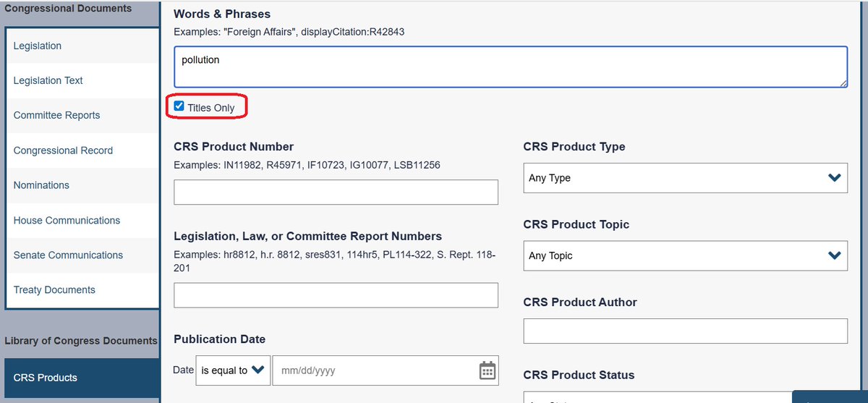Click the Library of Congress Documents heading

click(81, 340)
